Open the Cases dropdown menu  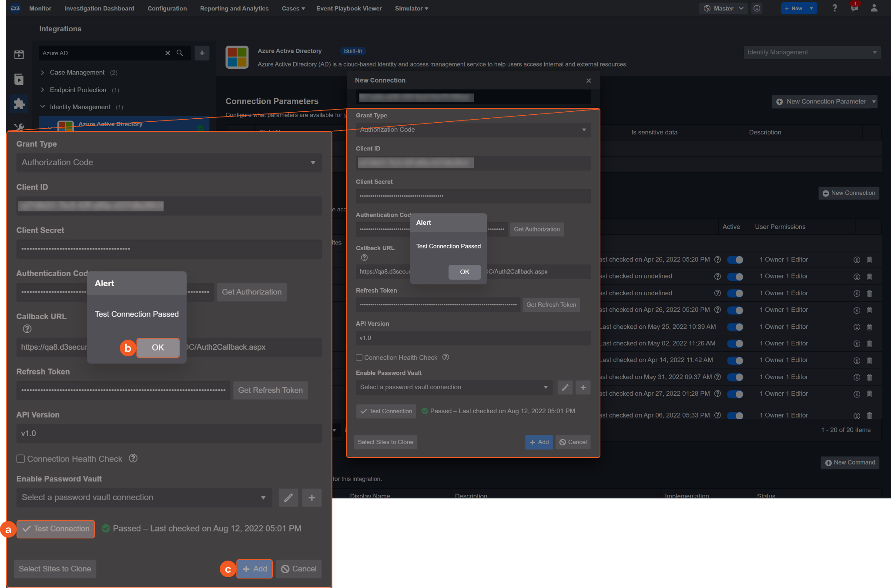point(293,8)
